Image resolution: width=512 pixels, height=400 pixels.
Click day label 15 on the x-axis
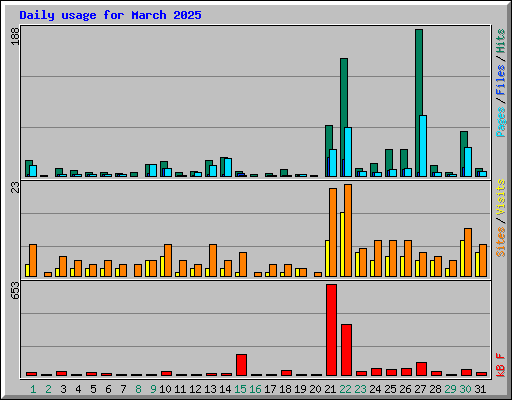tap(240, 389)
